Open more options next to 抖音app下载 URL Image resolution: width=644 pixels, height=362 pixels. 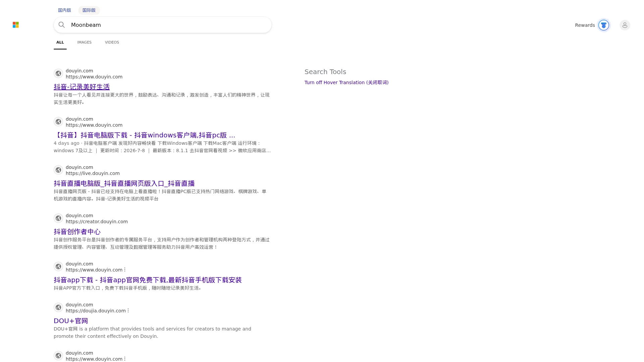(125, 269)
